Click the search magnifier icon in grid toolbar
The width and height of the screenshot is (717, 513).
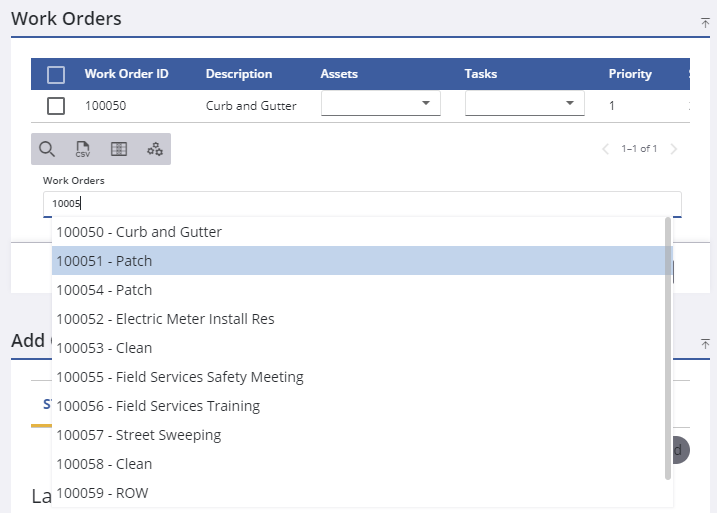click(x=47, y=149)
